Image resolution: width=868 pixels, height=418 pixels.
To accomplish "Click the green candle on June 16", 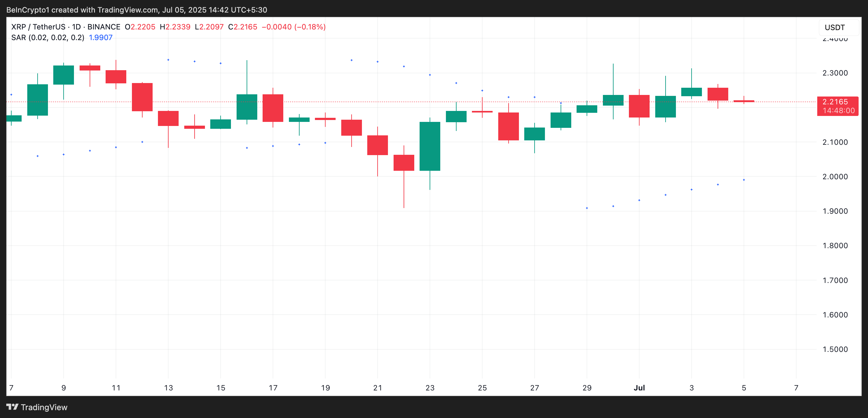I will (247, 107).
